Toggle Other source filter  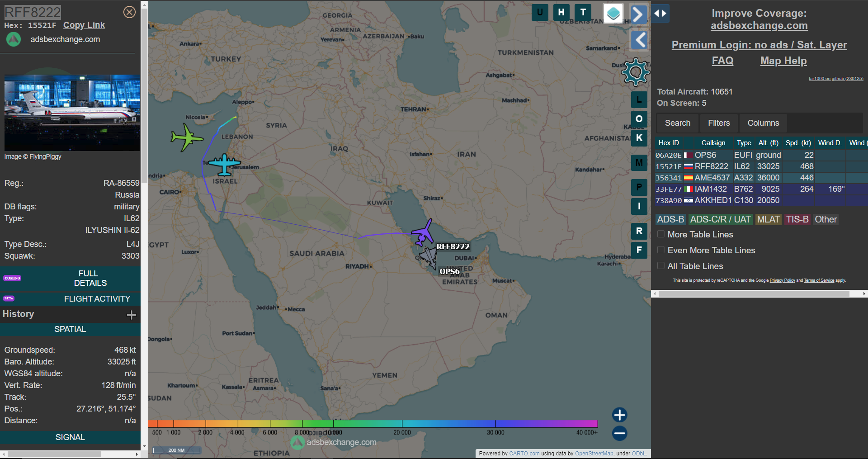pyautogui.click(x=826, y=219)
